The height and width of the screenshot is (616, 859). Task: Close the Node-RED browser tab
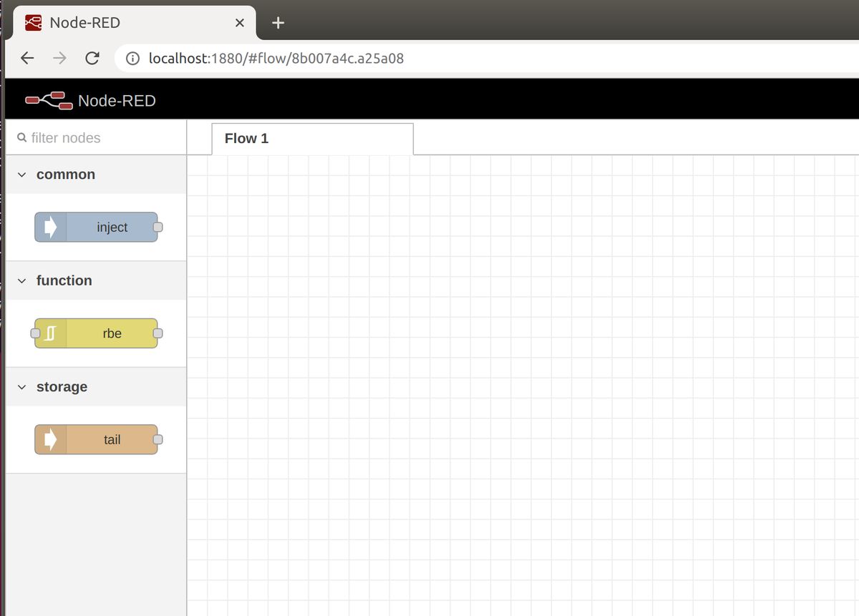tap(241, 23)
